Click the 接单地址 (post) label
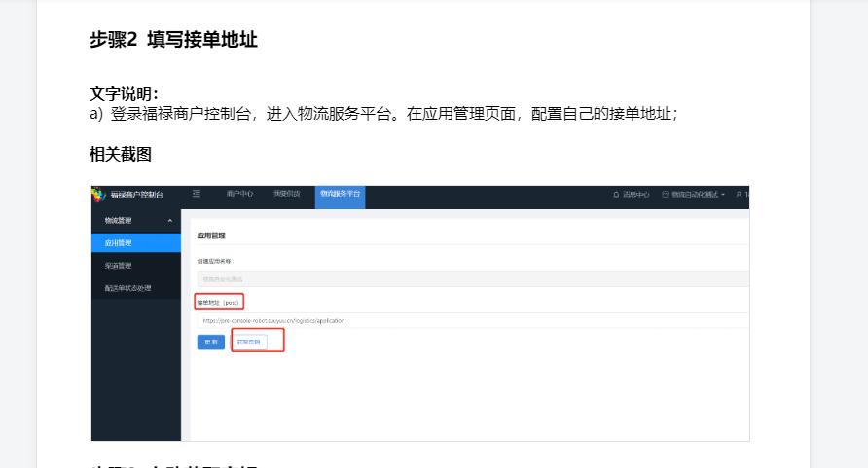 [219, 302]
